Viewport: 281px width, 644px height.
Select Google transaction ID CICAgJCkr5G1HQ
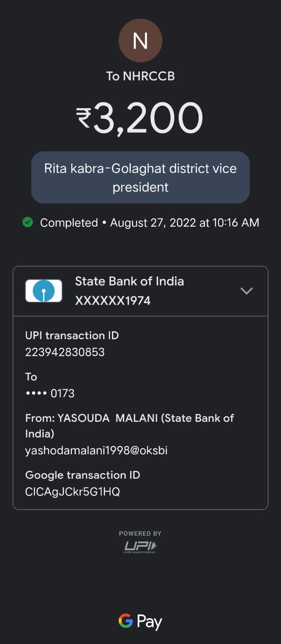(x=73, y=491)
